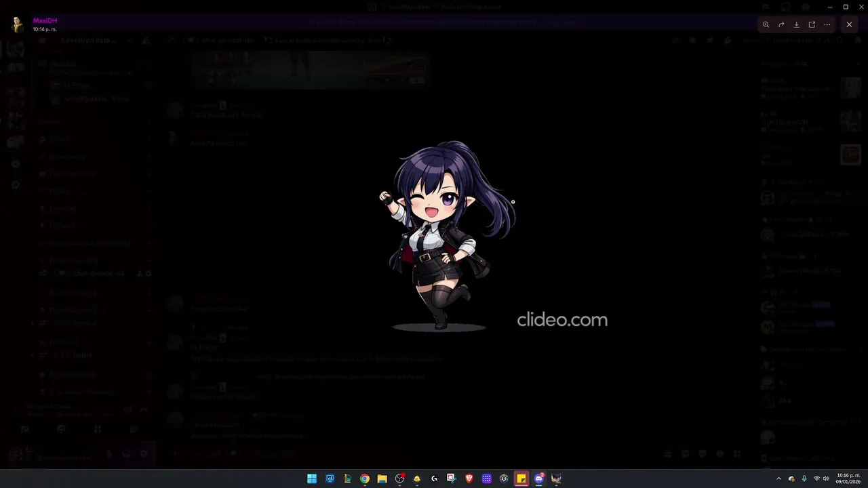Open more options three-dots menu in viewer

pos(827,24)
